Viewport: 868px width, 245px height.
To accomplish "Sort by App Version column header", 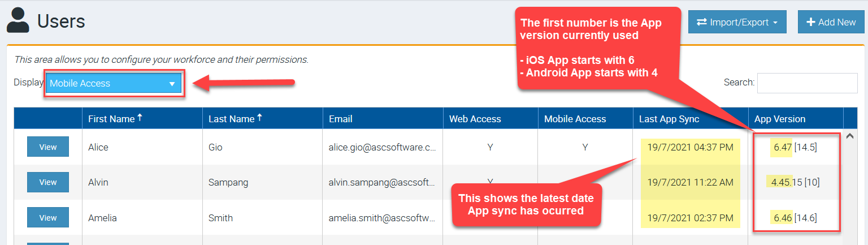I will 780,119.
